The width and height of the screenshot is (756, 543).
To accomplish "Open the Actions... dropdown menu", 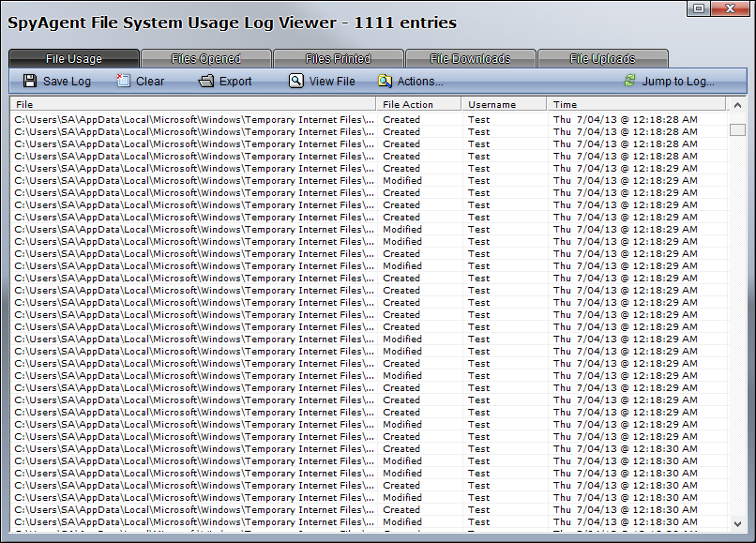I will click(x=419, y=82).
